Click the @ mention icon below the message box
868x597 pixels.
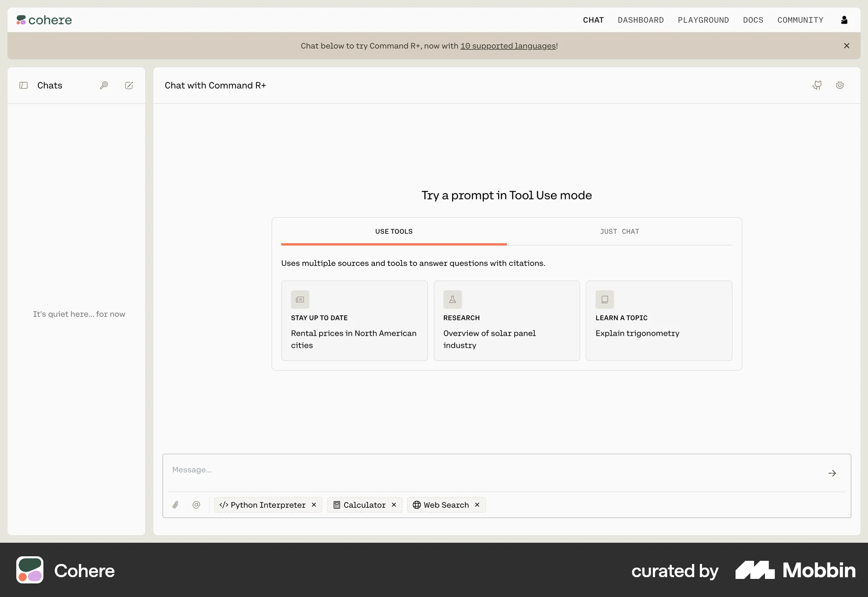[x=196, y=505]
